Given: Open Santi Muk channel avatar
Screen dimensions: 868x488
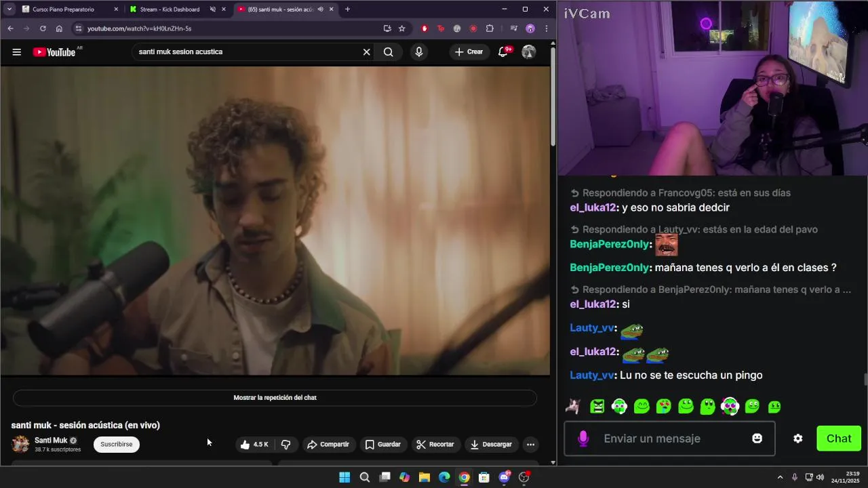Looking at the screenshot, I should coord(21,444).
